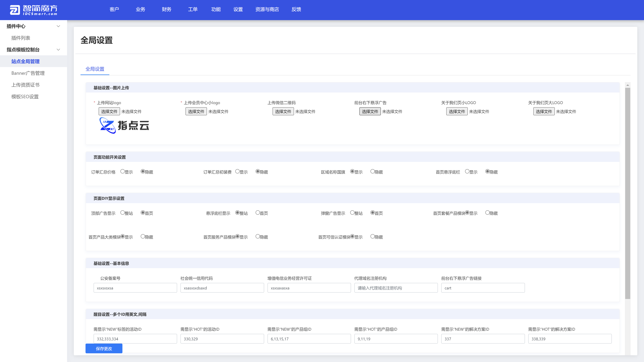Click the 保存更改 button
Screen dimensions: 644x362
tap(104, 349)
